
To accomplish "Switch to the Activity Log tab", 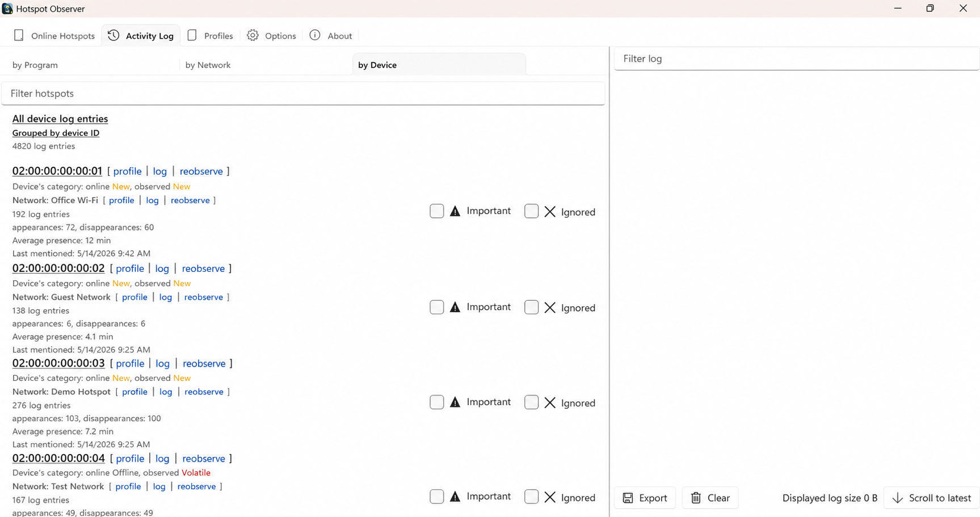I will point(141,36).
